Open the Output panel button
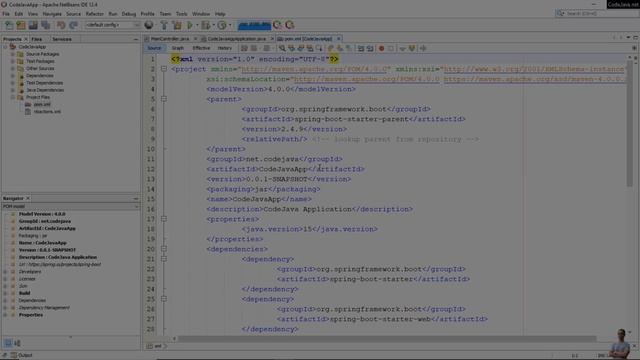This screenshot has width=640, height=360. (x=22, y=356)
